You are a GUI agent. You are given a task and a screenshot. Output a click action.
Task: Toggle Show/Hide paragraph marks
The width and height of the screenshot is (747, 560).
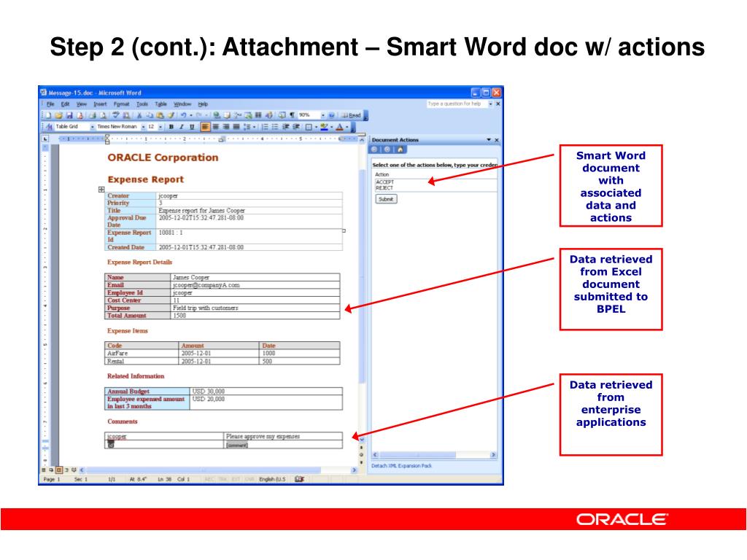click(x=292, y=115)
